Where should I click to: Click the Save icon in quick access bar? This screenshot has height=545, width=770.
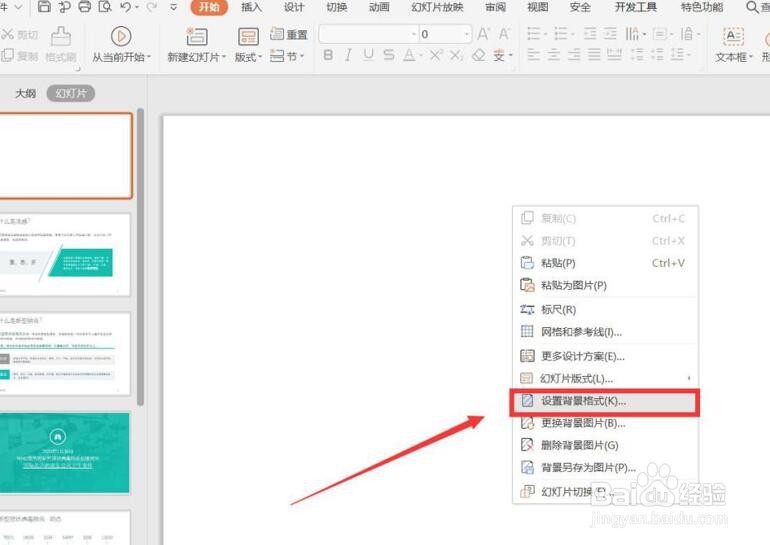click(44, 6)
